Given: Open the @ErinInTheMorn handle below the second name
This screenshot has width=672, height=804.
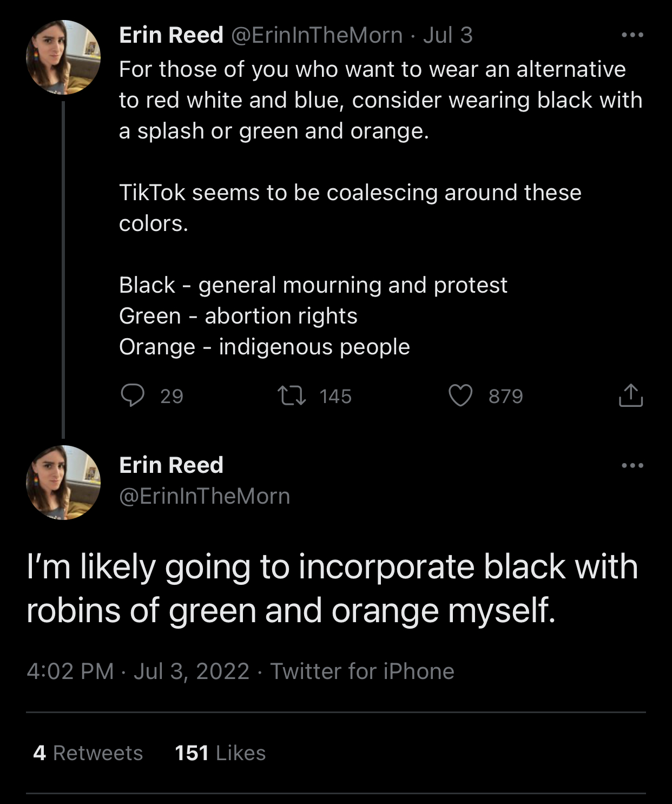Looking at the screenshot, I should point(205,496).
